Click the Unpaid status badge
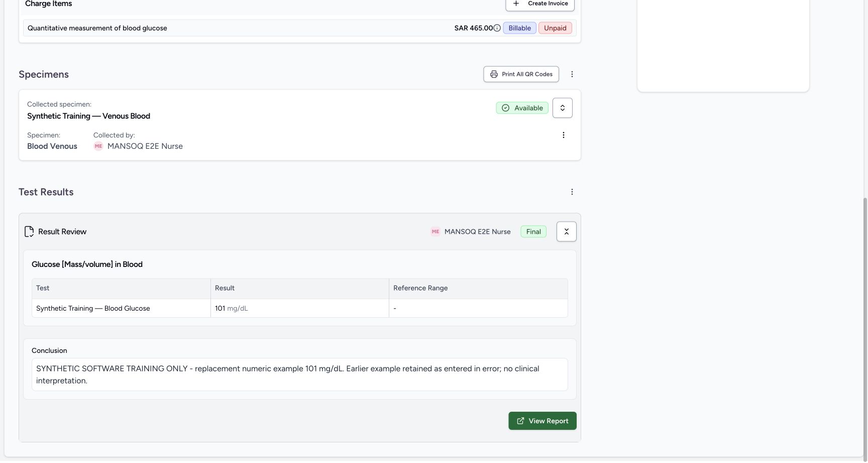868x463 pixels. pyautogui.click(x=555, y=28)
